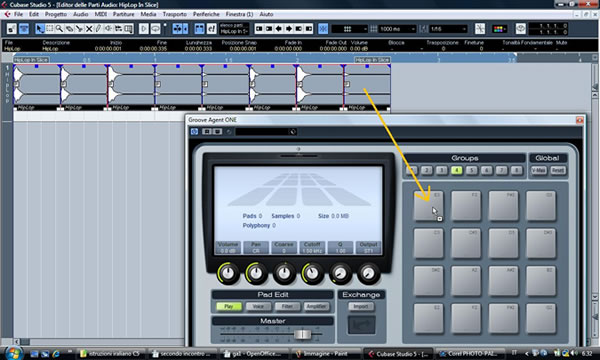Toggle Snap to Zero Crossing button
The height and width of the screenshot is (360, 600).
tap(479, 29)
